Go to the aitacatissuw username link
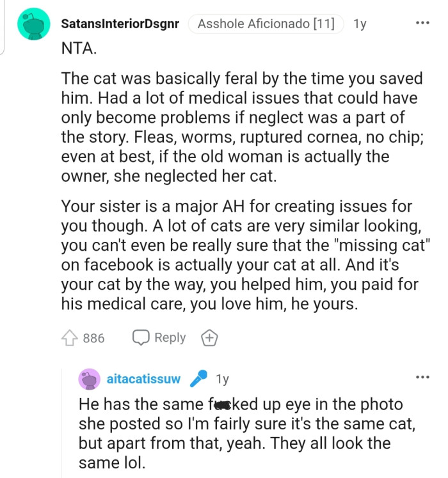The width and height of the screenshot is (448, 478). 143,379
